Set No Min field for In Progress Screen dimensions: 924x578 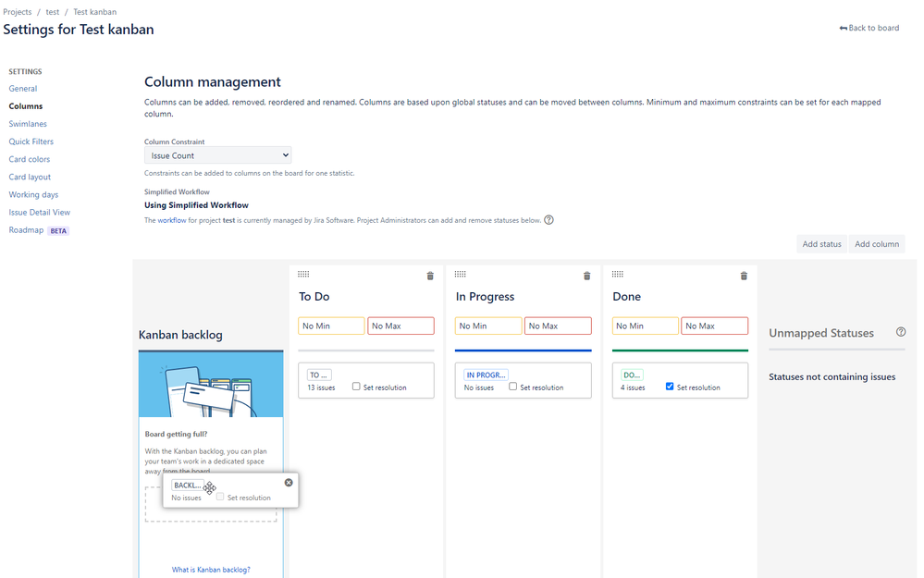pos(488,326)
